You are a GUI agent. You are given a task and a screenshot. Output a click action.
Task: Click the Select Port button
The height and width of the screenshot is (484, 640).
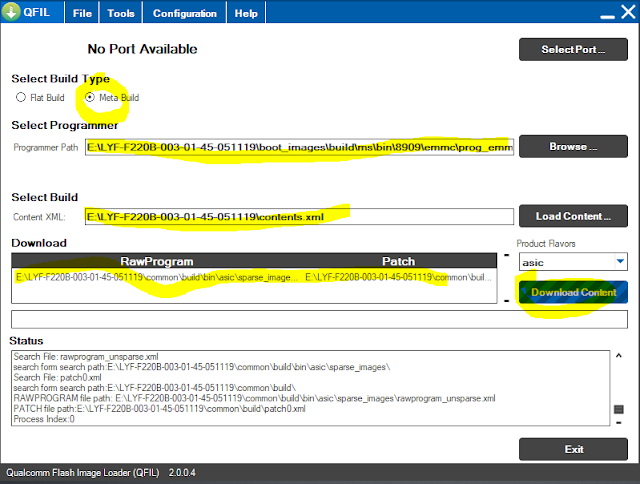(x=573, y=49)
